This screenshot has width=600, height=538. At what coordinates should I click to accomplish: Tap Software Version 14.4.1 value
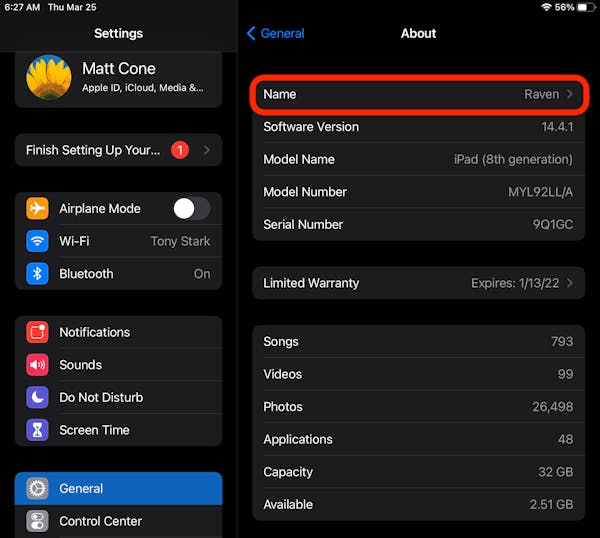tap(557, 127)
